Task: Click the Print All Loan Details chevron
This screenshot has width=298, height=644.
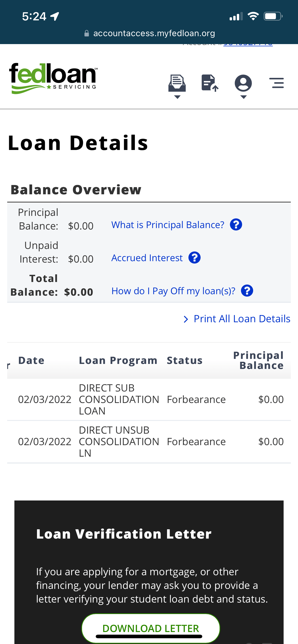Action: [x=185, y=319]
